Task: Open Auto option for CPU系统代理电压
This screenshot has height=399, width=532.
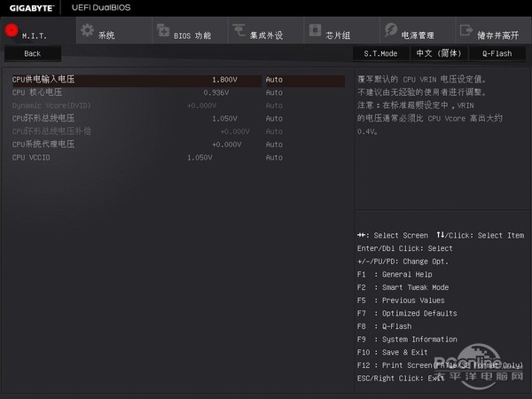Action: [x=274, y=145]
